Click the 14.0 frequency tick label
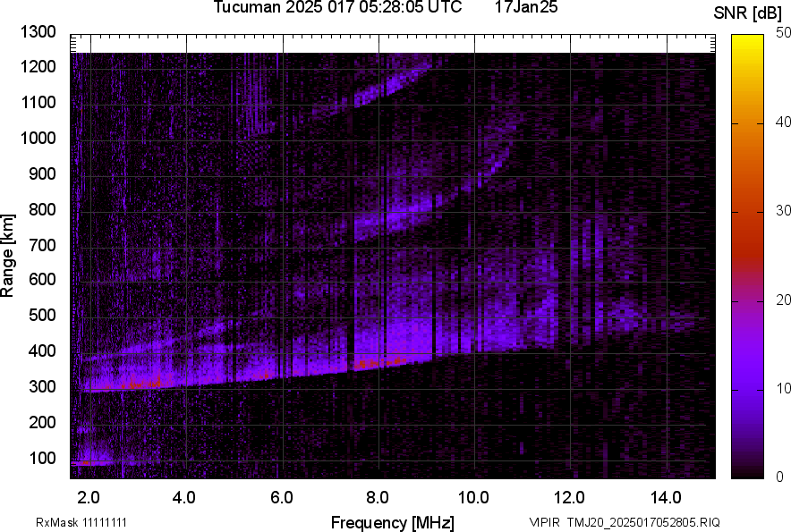This screenshot has height=532, width=791. click(x=666, y=498)
